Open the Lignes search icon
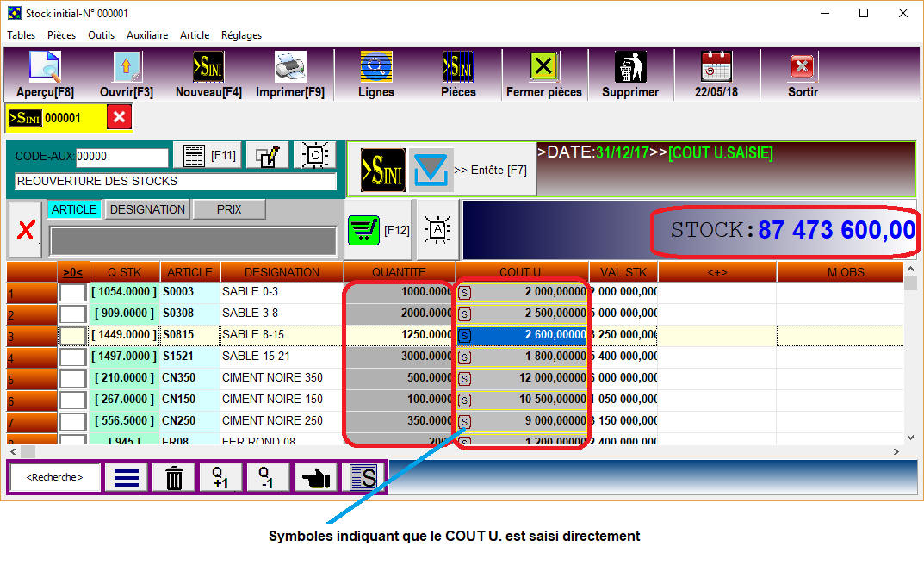 tap(375, 68)
